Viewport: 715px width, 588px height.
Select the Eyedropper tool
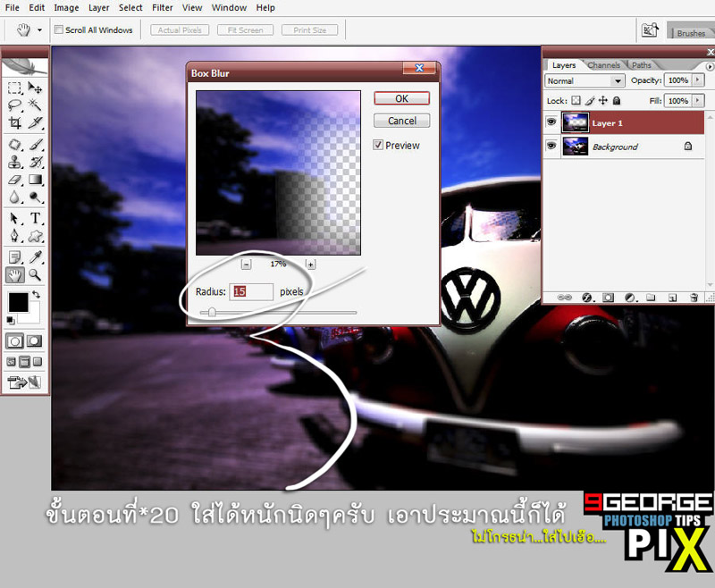pos(35,257)
